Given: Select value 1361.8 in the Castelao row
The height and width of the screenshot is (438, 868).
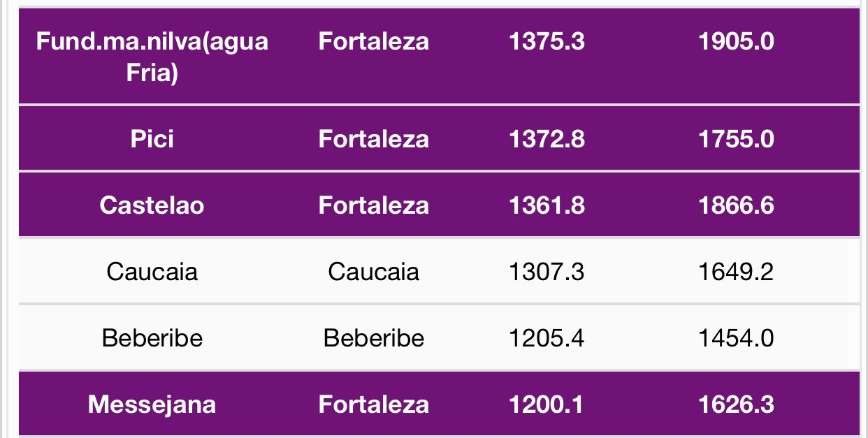Looking at the screenshot, I should point(547,205).
